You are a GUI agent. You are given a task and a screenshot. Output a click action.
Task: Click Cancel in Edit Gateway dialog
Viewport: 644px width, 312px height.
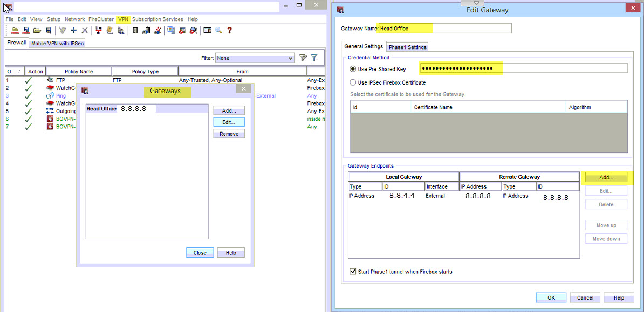tap(585, 298)
